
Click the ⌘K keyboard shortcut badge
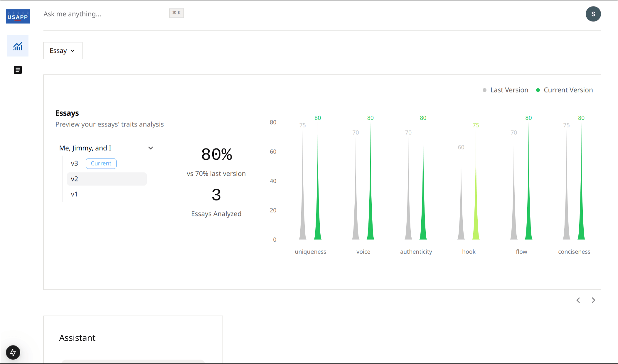tap(176, 13)
